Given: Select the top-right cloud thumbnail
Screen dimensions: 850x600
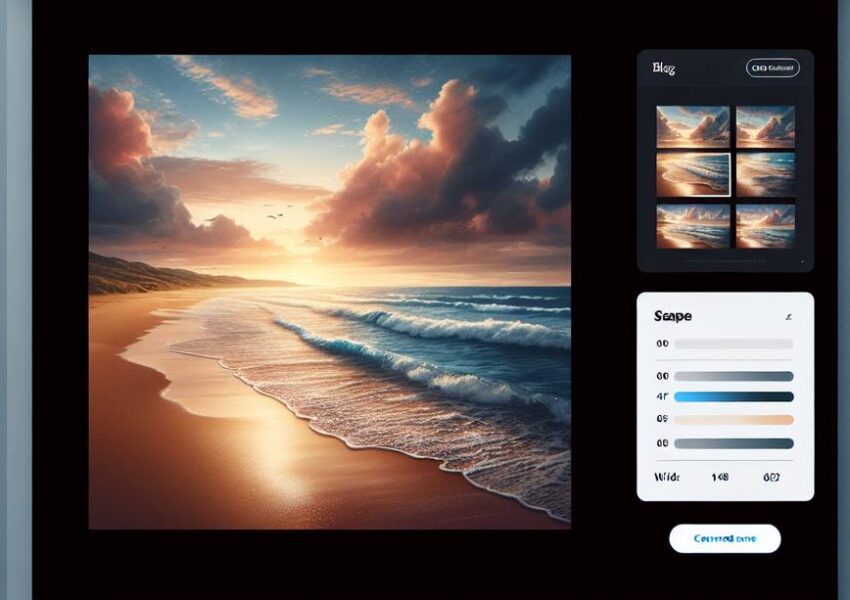Looking at the screenshot, I should [765, 127].
